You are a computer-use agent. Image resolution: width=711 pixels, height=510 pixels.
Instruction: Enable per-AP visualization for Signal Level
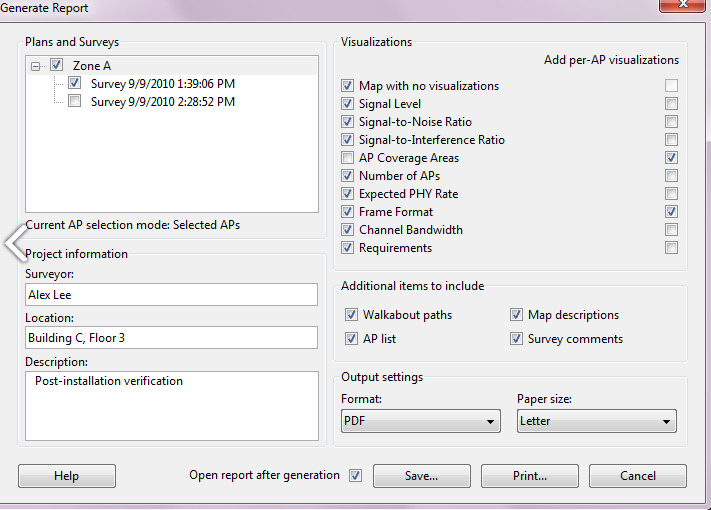coord(672,103)
